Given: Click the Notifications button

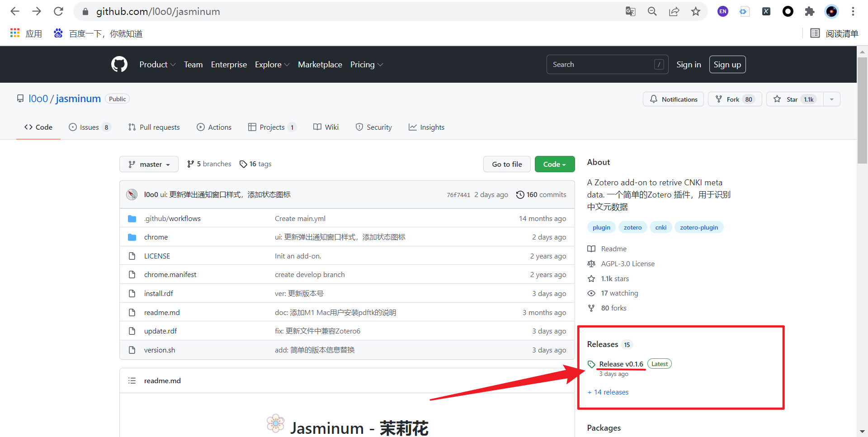Looking at the screenshot, I should pos(673,99).
